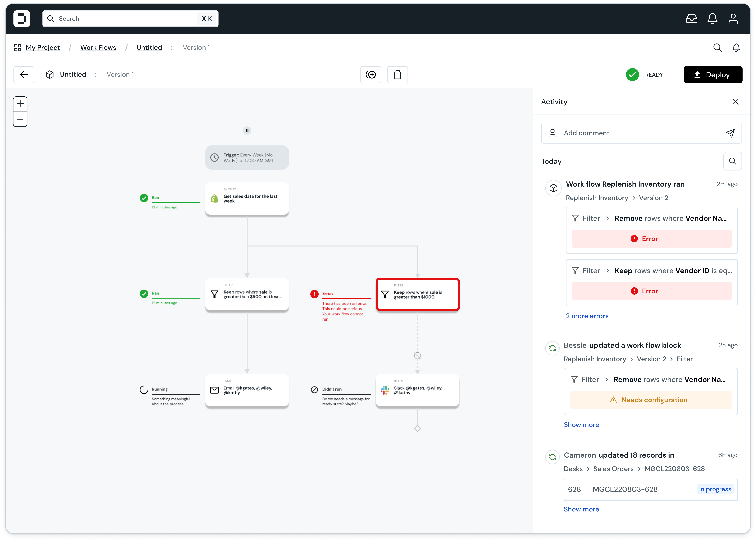Click the search icon beside Today
This screenshot has height=541, width=756.
click(x=732, y=161)
